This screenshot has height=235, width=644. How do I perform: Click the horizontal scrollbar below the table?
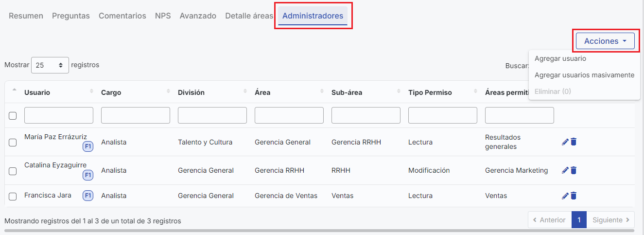(292, 231)
